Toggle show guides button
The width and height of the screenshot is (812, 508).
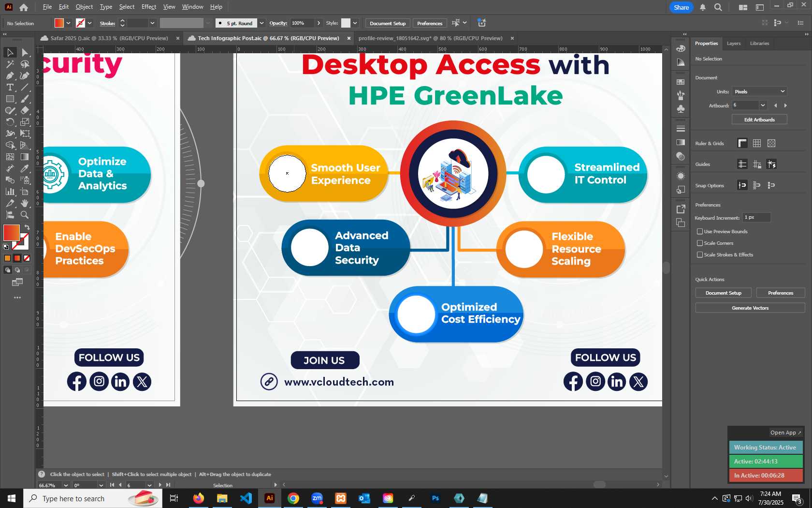742,164
